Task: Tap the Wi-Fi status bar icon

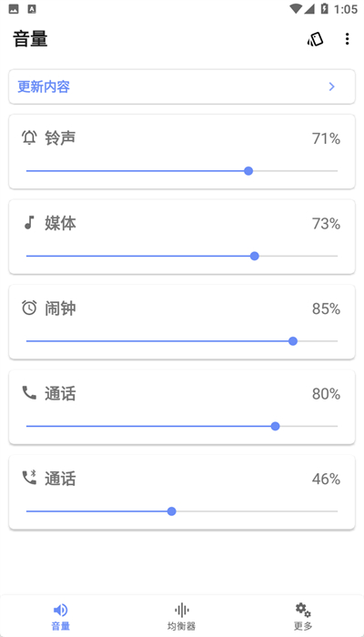Action: point(296,8)
